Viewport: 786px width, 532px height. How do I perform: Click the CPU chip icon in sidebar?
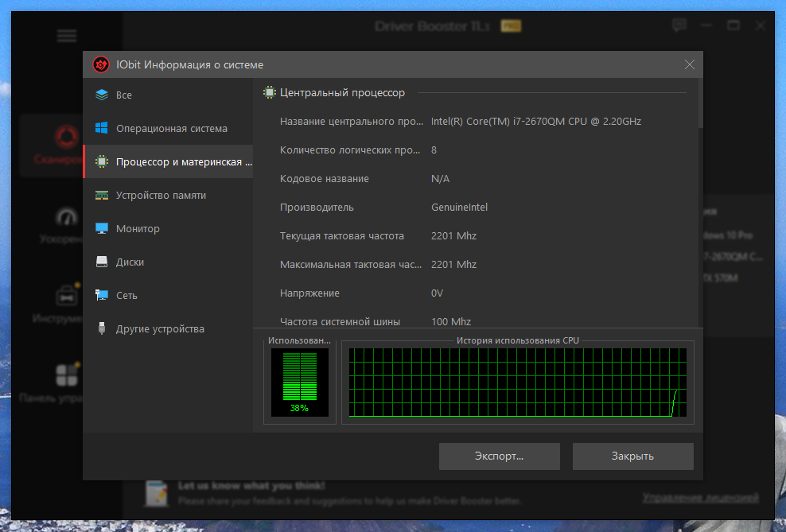pos(102,161)
